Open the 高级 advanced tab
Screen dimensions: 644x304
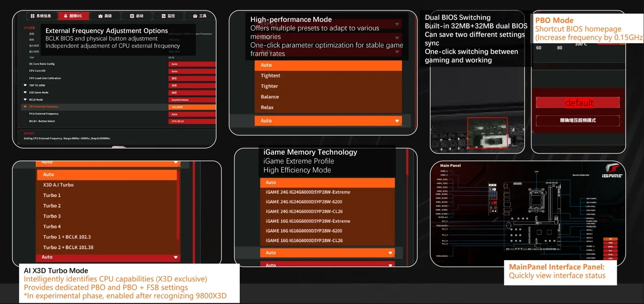point(105,16)
